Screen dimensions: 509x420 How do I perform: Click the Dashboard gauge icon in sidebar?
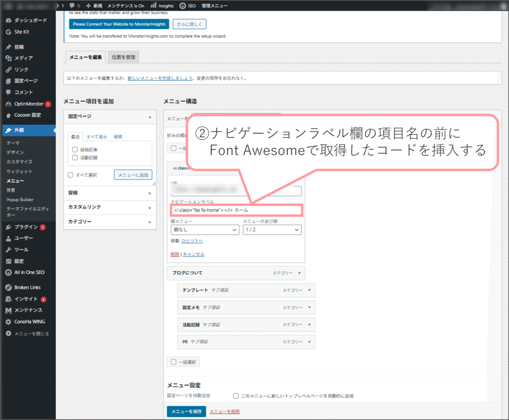click(x=8, y=20)
